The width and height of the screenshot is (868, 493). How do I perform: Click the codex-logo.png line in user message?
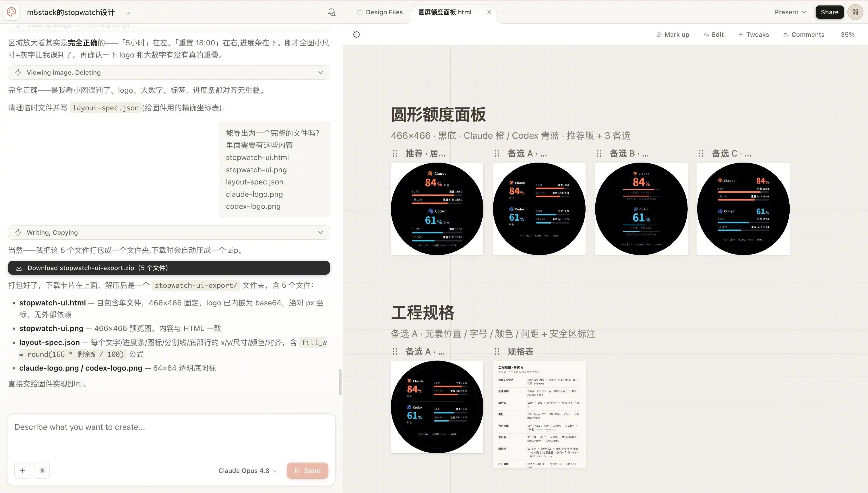[253, 207]
